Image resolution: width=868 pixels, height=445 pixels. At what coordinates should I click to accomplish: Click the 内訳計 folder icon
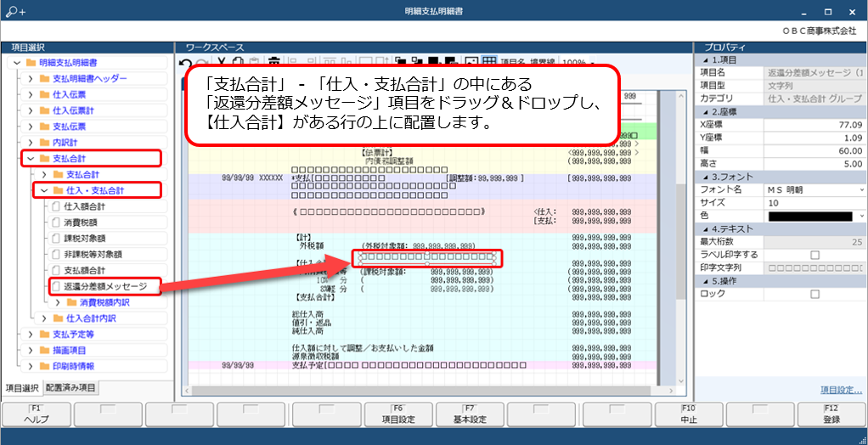pos(44,142)
